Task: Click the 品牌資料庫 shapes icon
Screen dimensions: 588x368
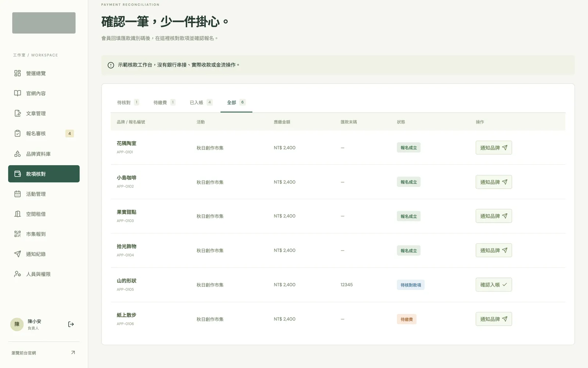Action: coord(17,154)
